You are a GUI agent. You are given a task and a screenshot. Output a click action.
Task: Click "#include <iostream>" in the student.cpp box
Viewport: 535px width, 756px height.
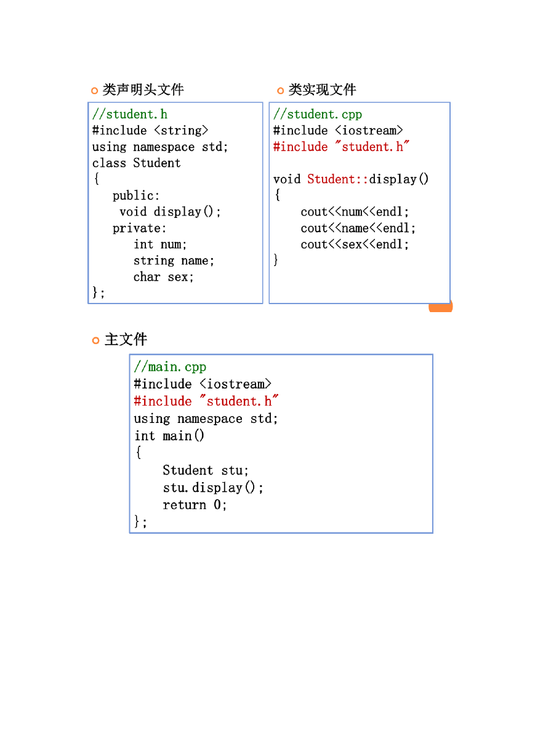point(339,131)
